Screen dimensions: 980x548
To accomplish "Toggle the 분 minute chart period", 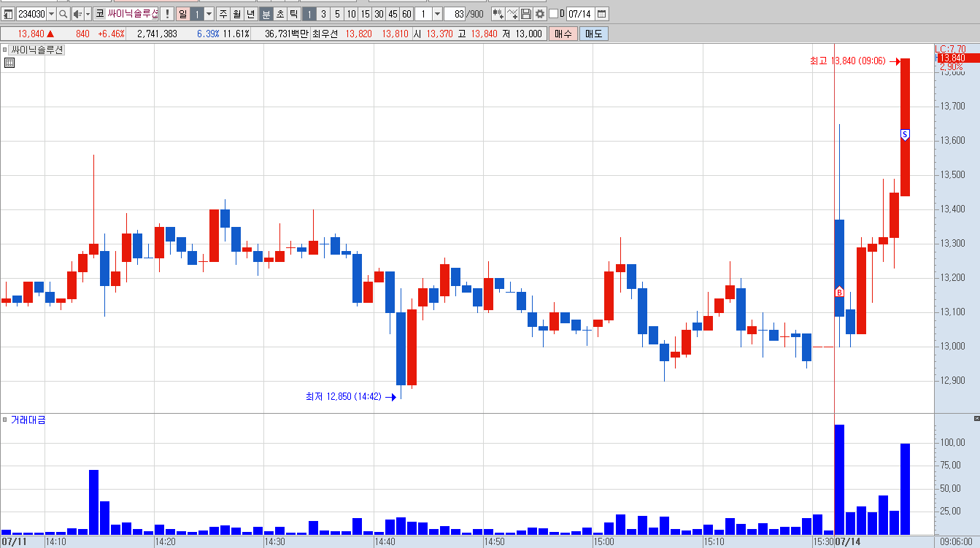I will (x=266, y=14).
